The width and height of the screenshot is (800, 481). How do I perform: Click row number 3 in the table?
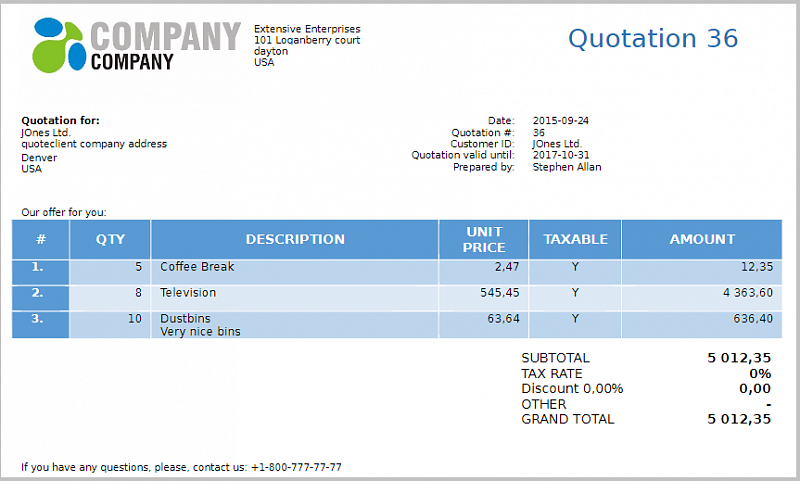point(38,319)
